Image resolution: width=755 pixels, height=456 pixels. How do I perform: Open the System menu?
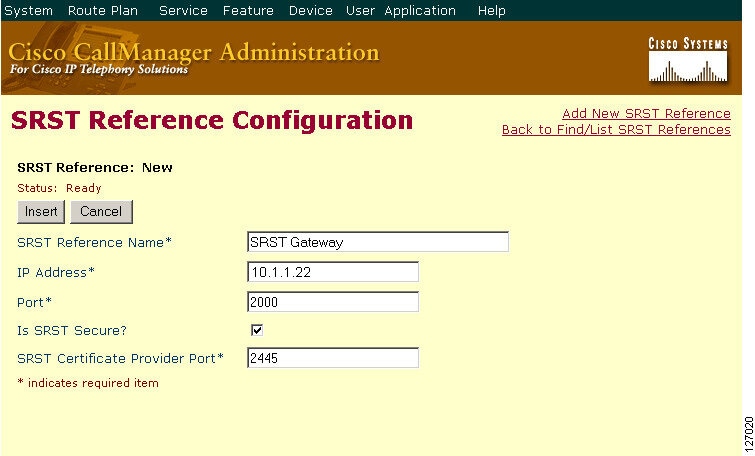pyautogui.click(x=28, y=10)
